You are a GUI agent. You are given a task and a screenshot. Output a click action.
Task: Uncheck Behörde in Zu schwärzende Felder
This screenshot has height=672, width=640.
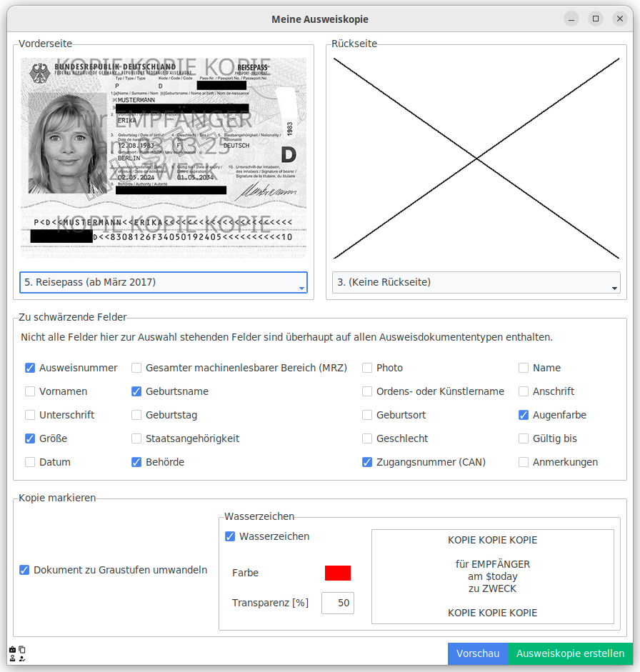(x=136, y=462)
